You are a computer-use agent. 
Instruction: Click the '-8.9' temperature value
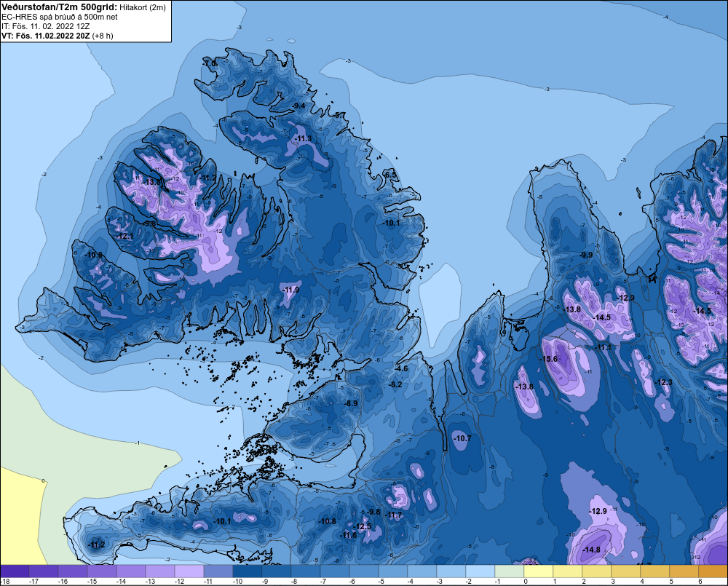click(x=352, y=403)
